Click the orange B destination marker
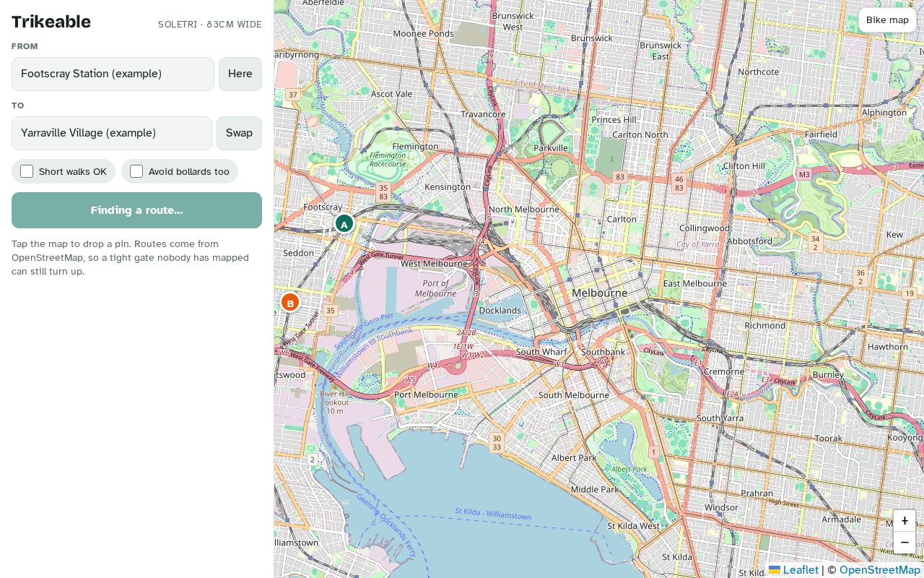Viewport: 924px width, 578px height. click(x=290, y=302)
